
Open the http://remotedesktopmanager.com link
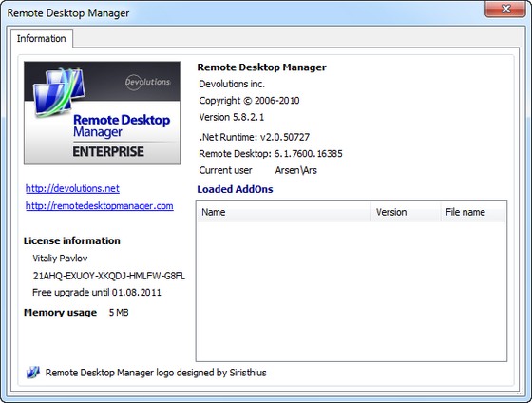[x=100, y=206]
